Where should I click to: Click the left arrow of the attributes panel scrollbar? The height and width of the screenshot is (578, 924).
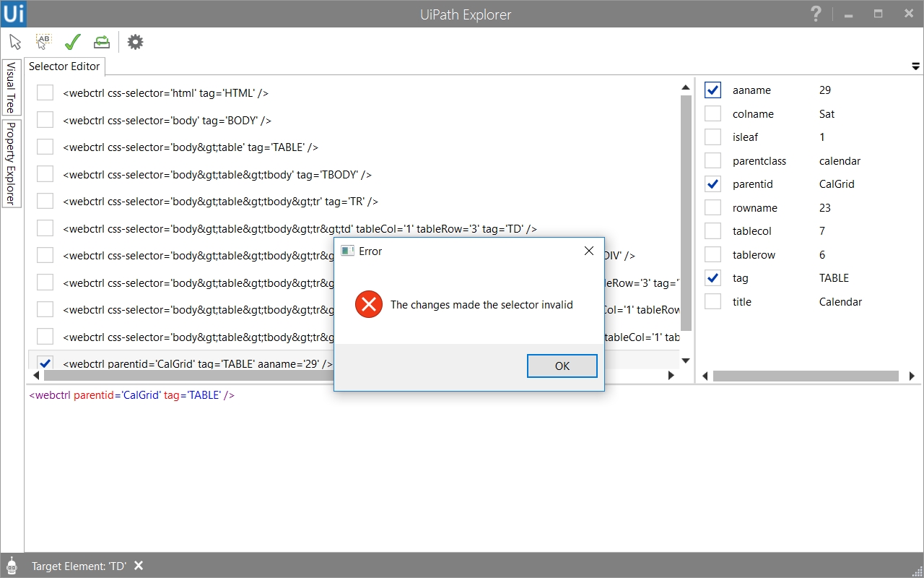tap(704, 376)
